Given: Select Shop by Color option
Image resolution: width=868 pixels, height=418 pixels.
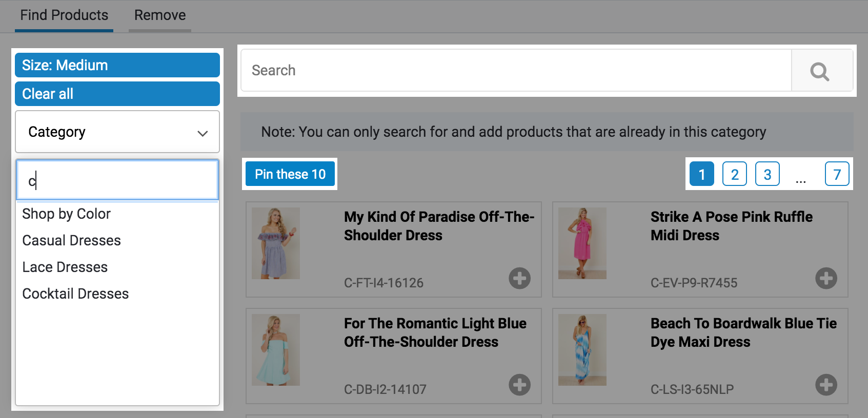Looking at the screenshot, I should coord(67,214).
